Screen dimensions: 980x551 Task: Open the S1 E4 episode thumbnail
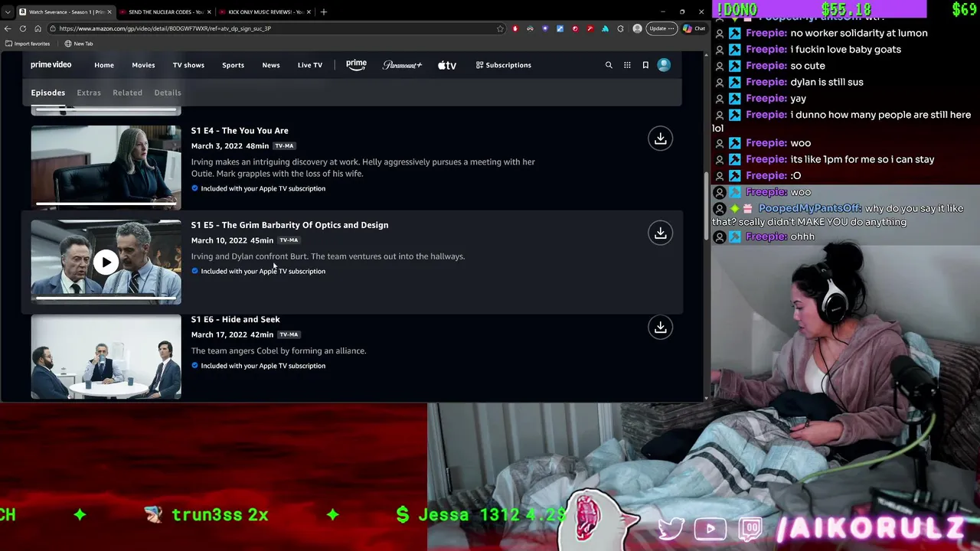tap(106, 167)
